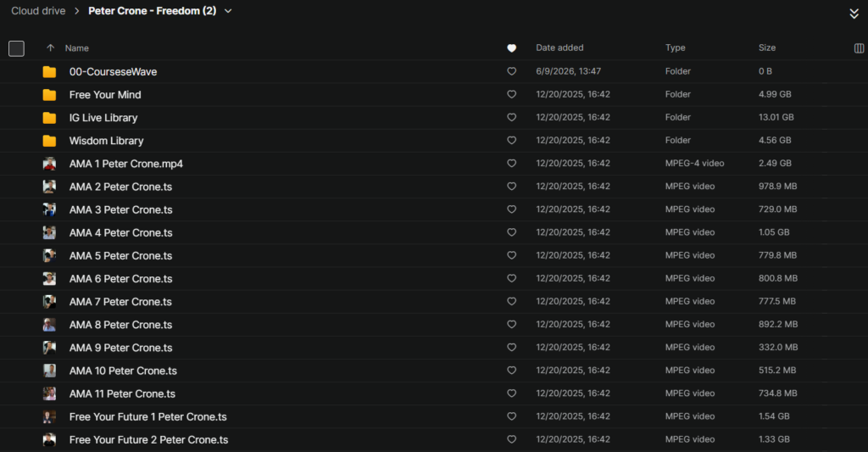This screenshot has width=868, height=452.
Task: Tick the select-all checkbox in the header
Action: click(x=17, y=48)
